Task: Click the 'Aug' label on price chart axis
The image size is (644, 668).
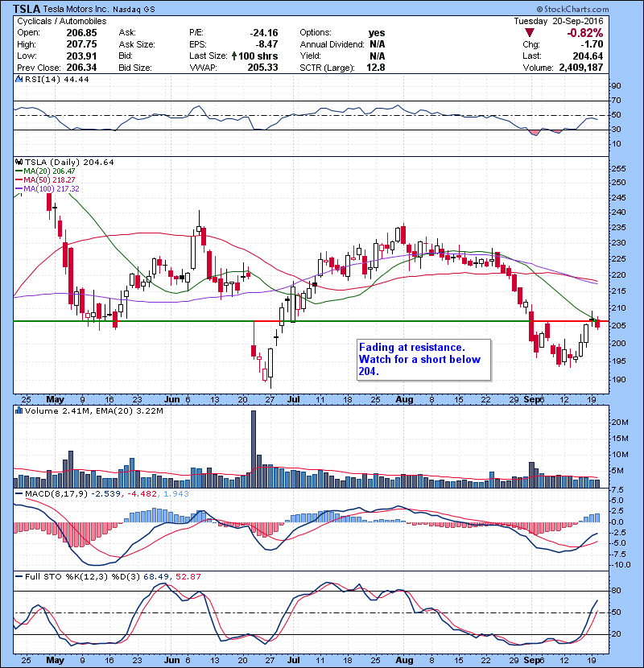Action: (404, 400)
